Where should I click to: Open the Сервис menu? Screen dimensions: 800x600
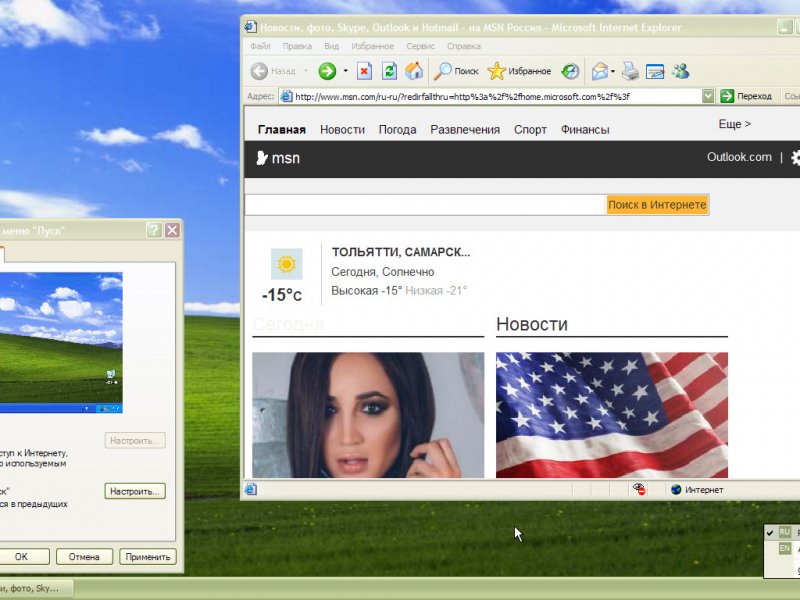tap(420, 46)
